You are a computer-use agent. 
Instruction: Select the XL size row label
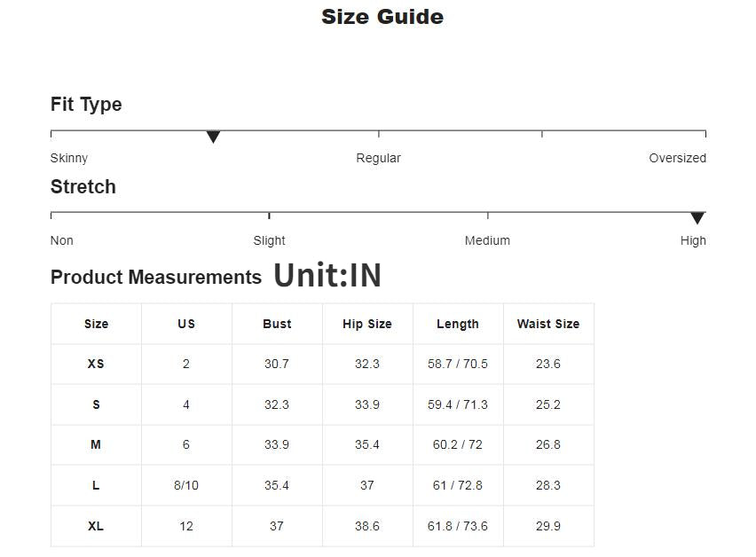(96, 526)
